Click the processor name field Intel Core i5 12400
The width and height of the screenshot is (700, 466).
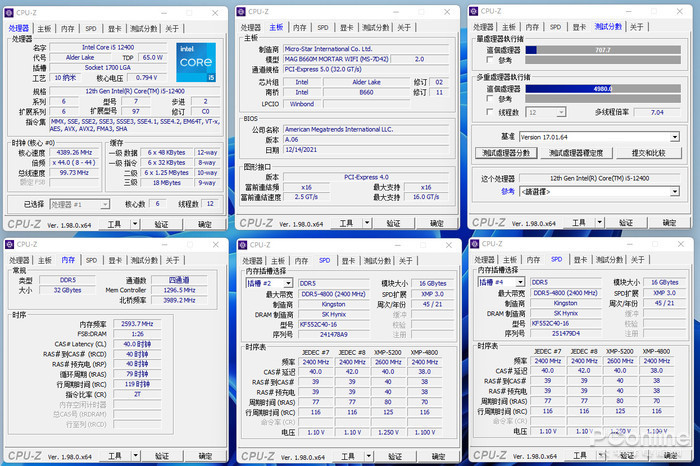pyautogui.click(x=108, y=47)
